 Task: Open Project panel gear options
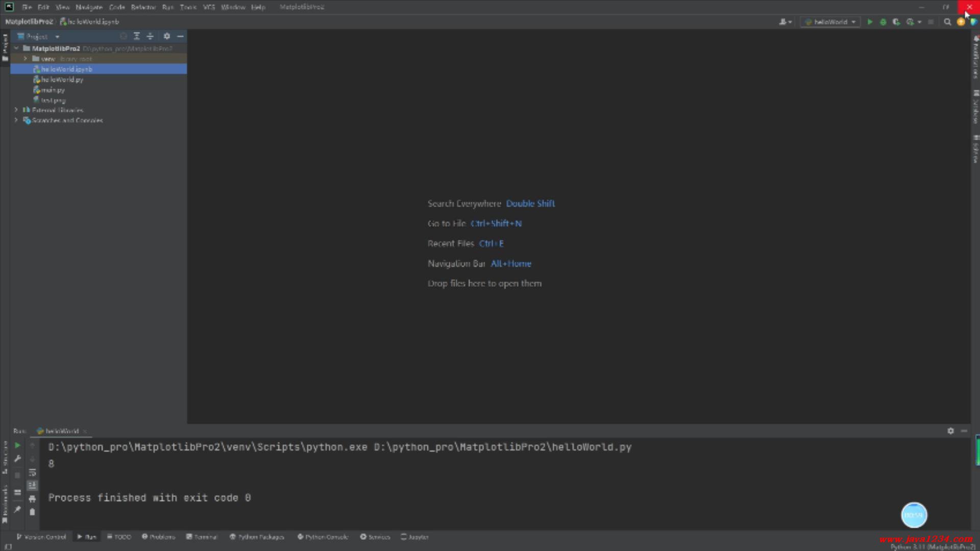pyautogui.click(x=166, y=36)
